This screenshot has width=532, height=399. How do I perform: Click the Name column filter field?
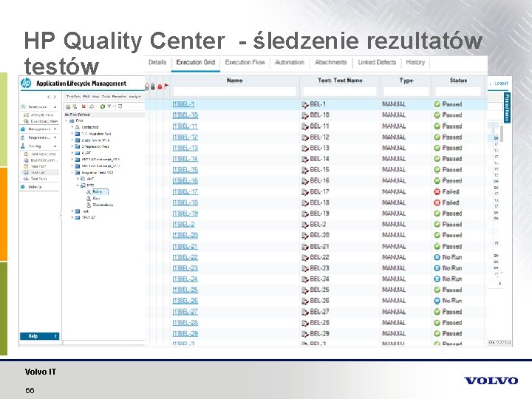coord(234,92)
